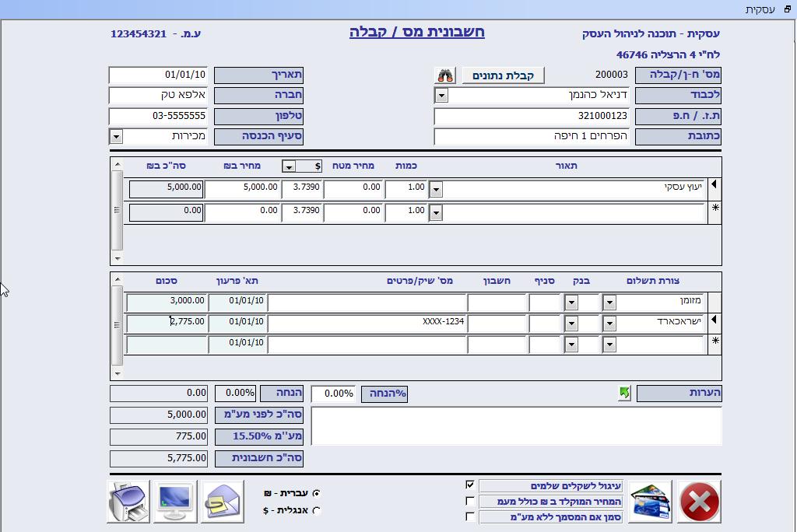Open bank dropdown on empty payment row
This screenshot has width=797, height=532.
pos(571,345)
